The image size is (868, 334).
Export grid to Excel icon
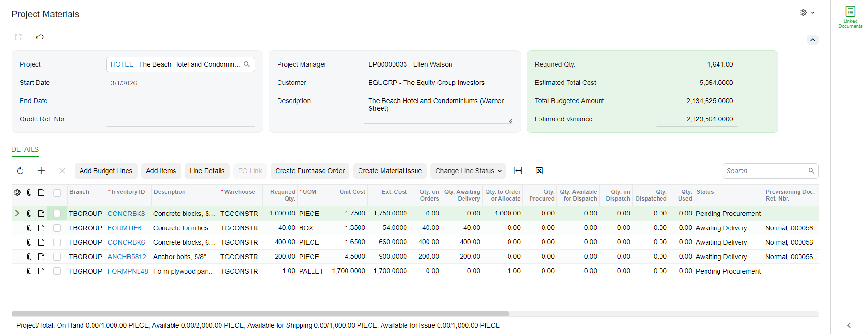click(539, 171)
